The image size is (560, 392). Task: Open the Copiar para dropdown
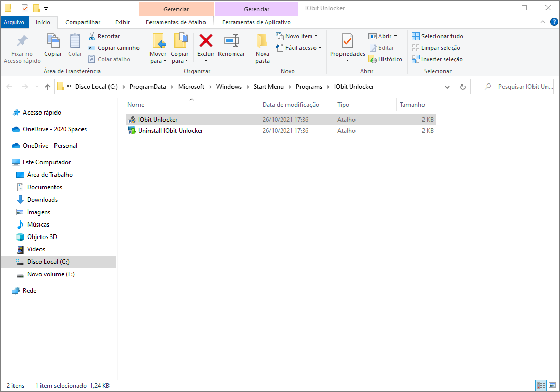(x=179, y=58)
